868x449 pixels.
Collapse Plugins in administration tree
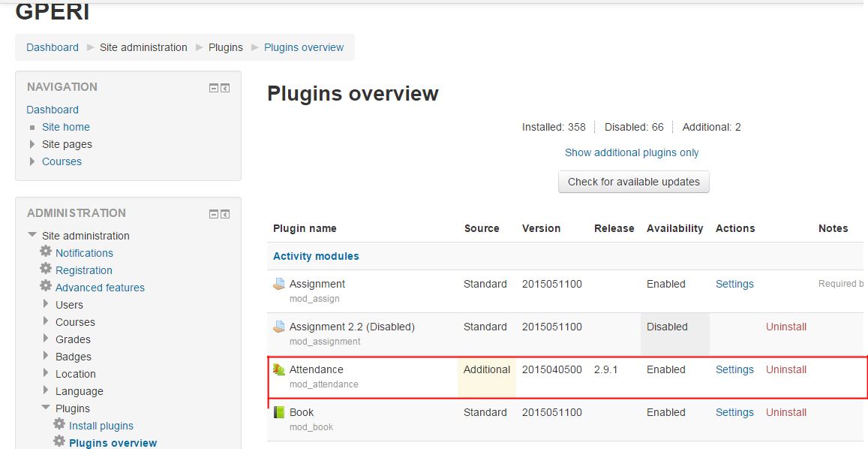[46, 408]
